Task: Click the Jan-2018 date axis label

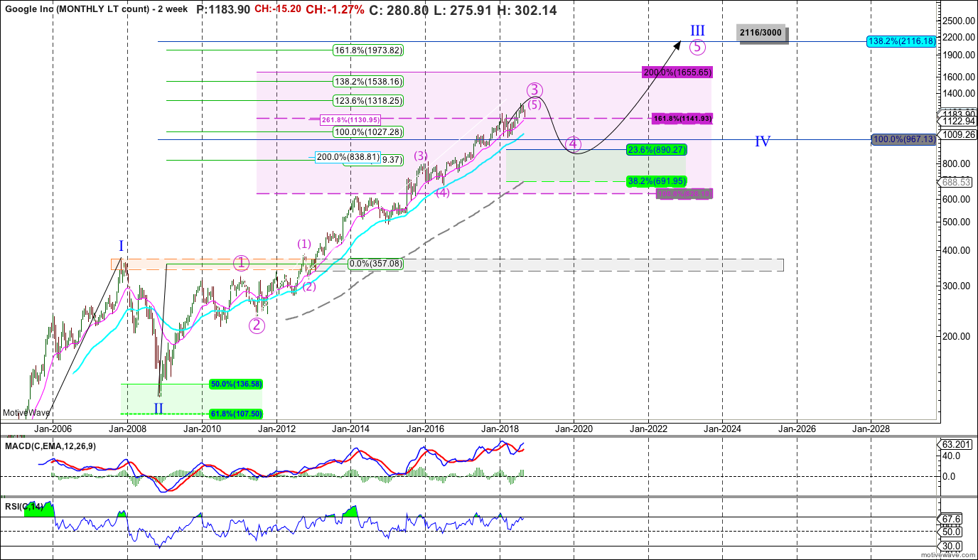Action: (x=499, y=429)
